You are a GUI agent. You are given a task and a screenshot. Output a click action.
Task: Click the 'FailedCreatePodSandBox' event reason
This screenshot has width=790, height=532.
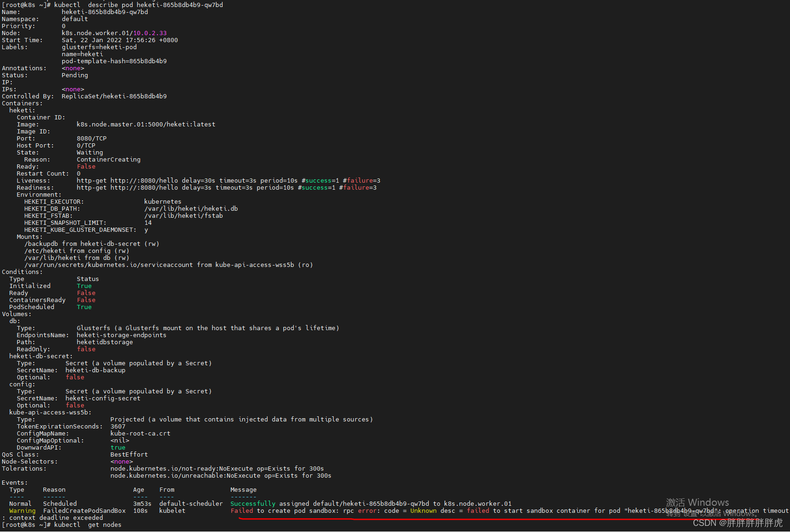(84, 511)
